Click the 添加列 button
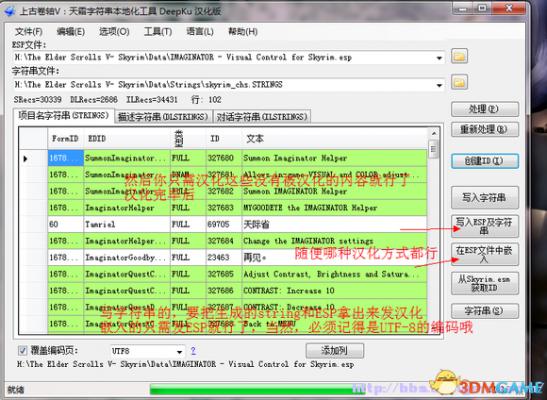Viewport: 547px width, 400px height. [335, 350]
